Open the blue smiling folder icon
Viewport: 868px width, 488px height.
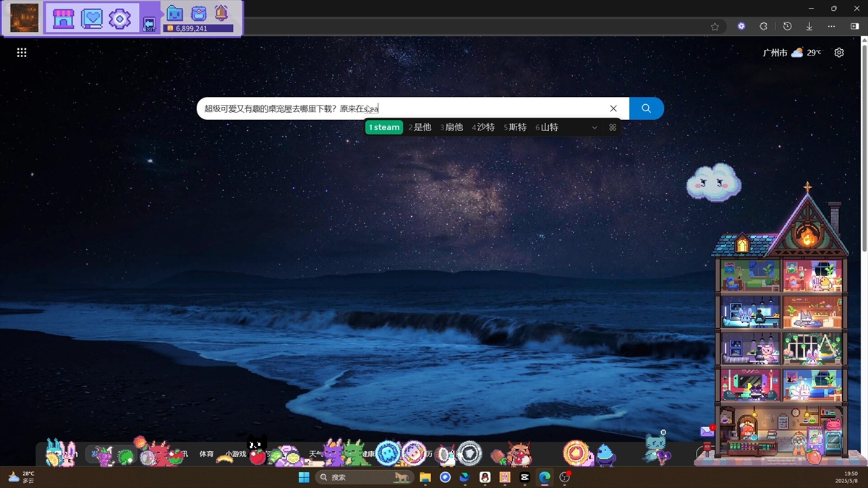[x=174, y=13]
